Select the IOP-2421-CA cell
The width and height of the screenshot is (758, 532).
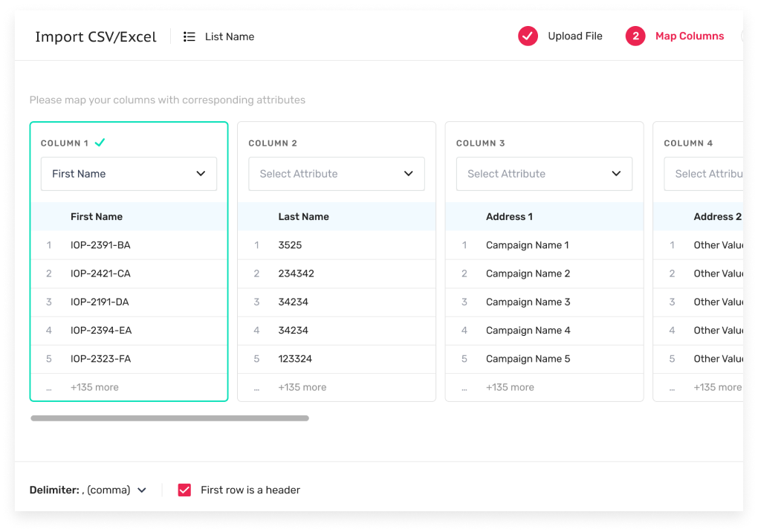[100, 273]
